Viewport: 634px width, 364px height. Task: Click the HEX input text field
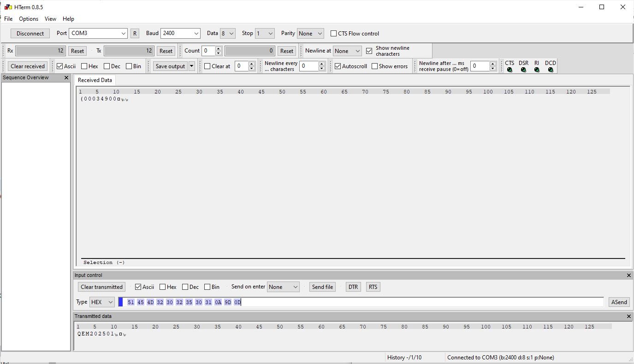[x=415, y=302]
